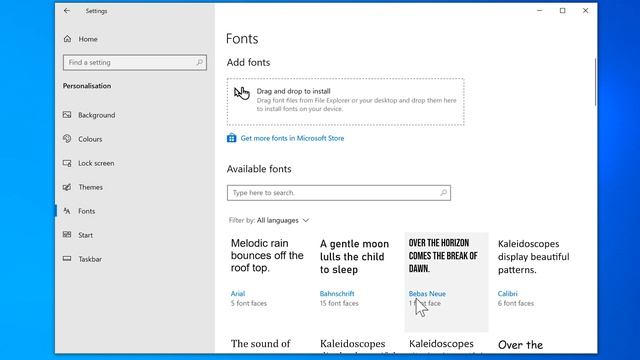Click the Microsoft Store bag icon
The height and width of the screenshot is (360, 640).
point(231,138)
